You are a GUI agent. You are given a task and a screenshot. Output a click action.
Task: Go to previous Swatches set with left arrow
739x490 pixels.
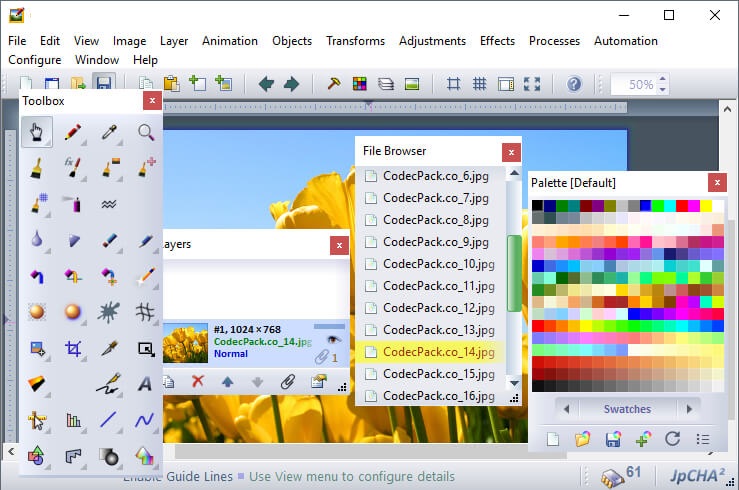[566, 409]
